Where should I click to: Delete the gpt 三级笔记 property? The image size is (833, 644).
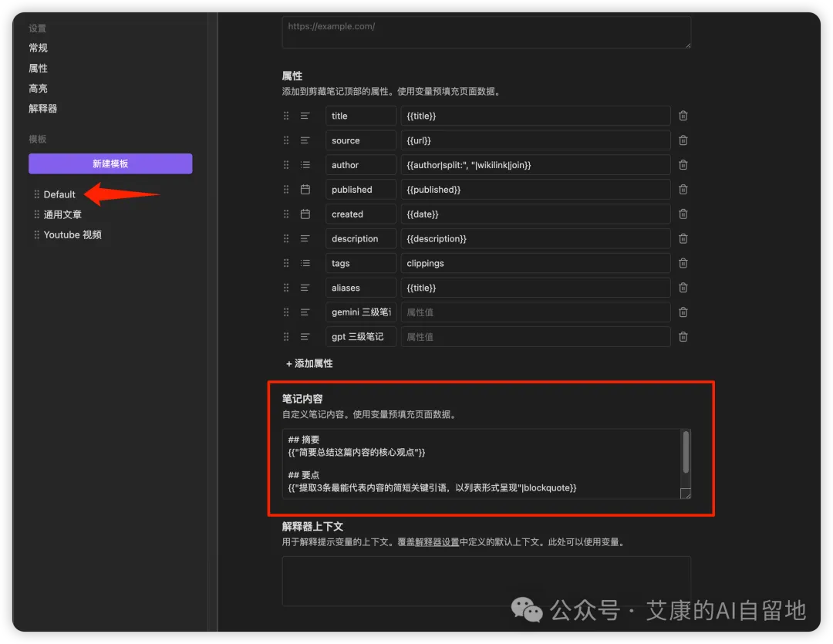(683, 336)
